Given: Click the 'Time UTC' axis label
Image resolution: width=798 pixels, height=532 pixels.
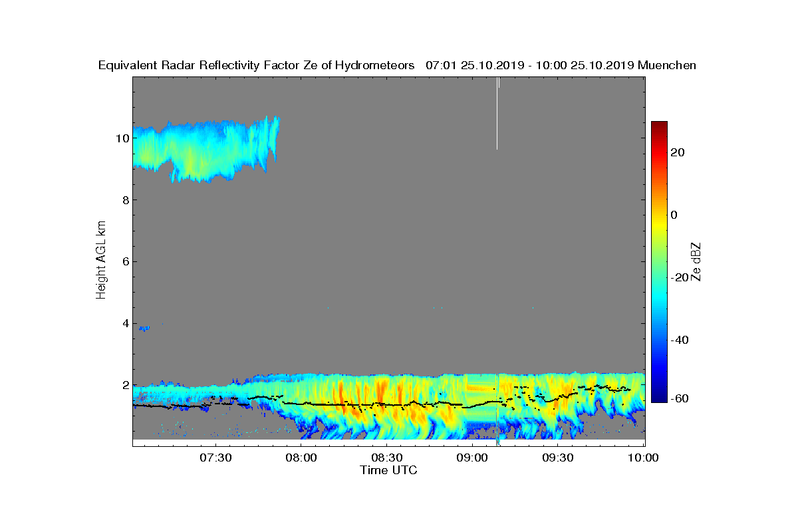Looking at the screenshot, I should 389,470.
